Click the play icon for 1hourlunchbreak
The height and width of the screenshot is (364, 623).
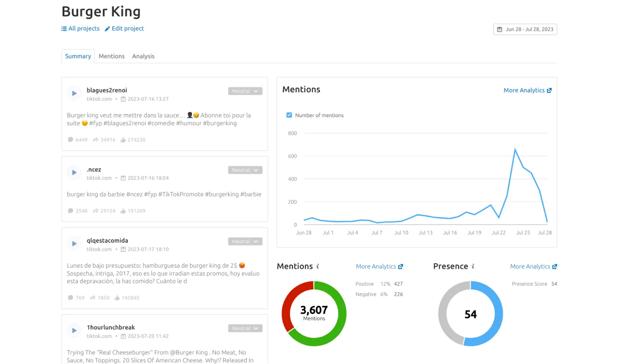point(74,331)
